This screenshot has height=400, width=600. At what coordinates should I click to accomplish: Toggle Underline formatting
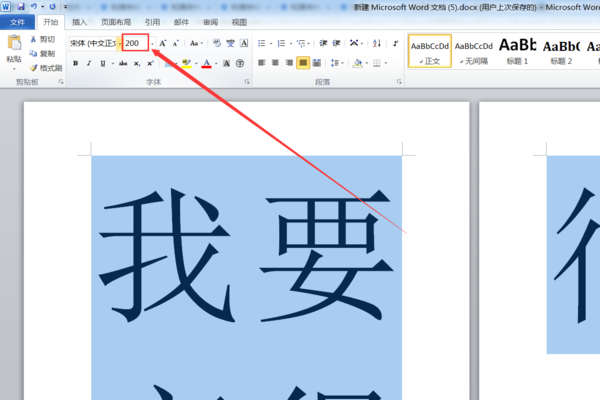[103, 63]
